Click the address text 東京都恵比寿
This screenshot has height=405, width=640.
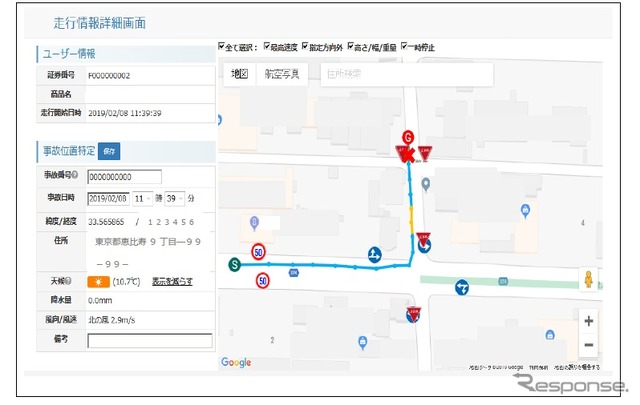(121, 242)
